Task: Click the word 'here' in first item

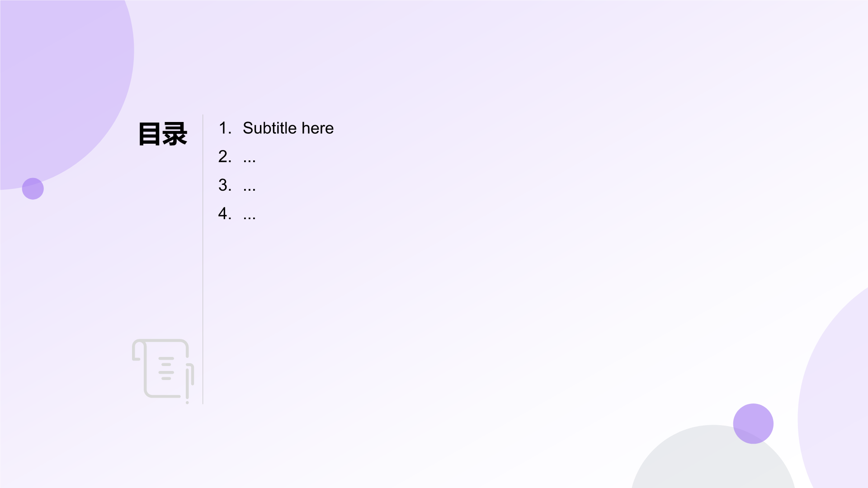Action: (x=318, y=128)
